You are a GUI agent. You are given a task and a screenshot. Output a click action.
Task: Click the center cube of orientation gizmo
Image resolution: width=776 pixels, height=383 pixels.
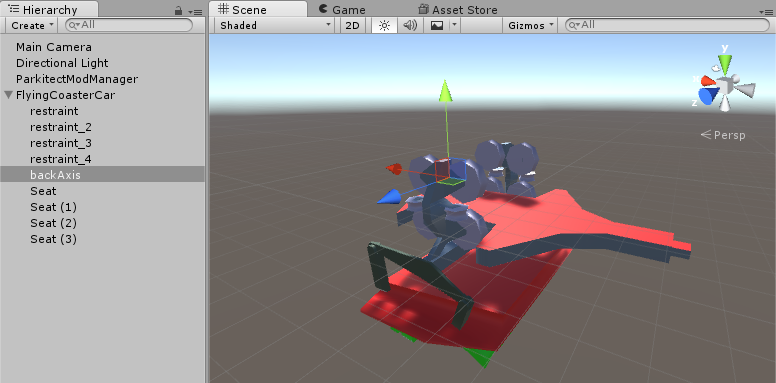pos(726,86)
